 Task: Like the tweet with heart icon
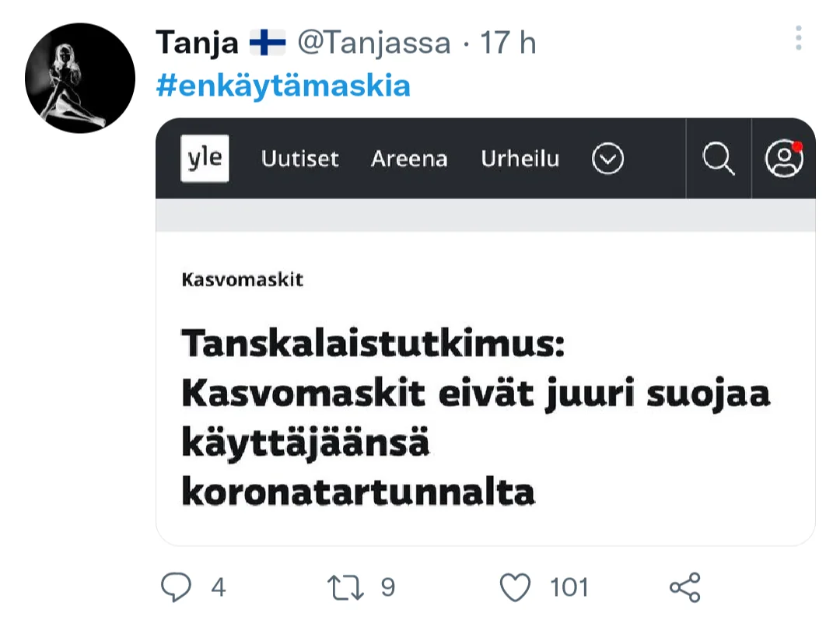point(514,587)
